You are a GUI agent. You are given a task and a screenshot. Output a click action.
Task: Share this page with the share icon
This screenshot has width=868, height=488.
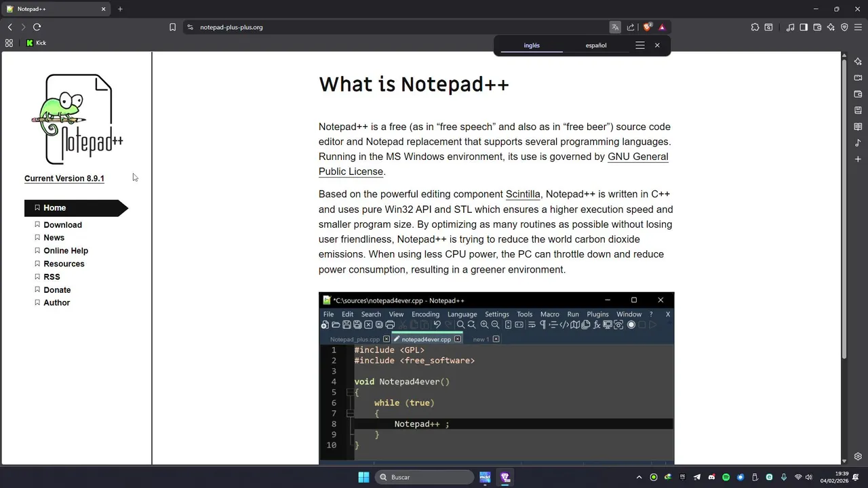click(x=631, y=27)
